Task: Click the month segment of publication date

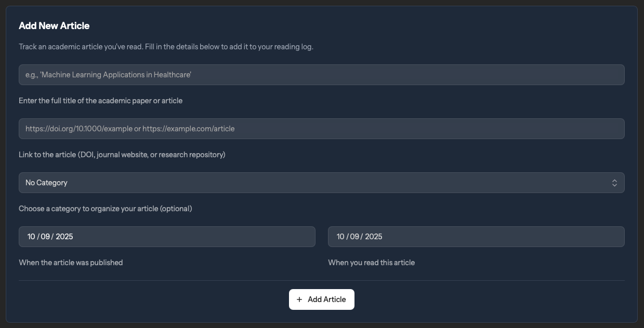Action: (x=32, y=236)
